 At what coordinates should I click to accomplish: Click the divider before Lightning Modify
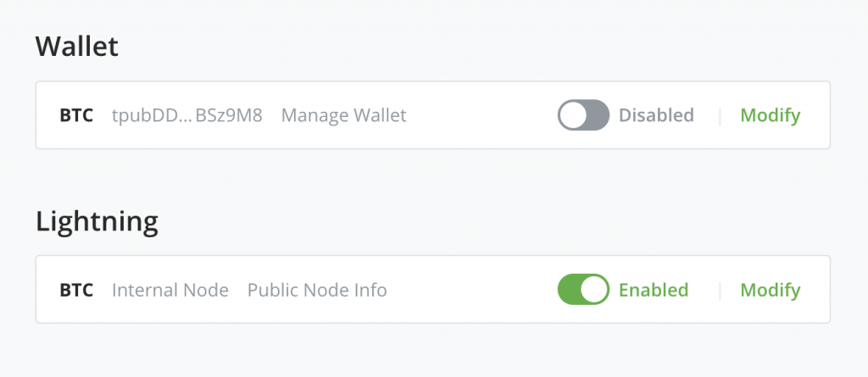720,290
